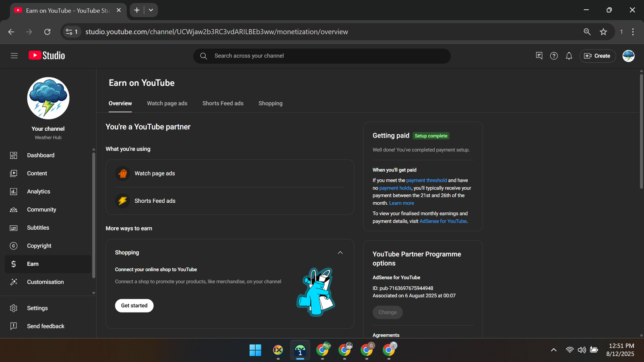Open a new browser tab
Viewport: 644px width, 362px height.
(x=137, y=10)
